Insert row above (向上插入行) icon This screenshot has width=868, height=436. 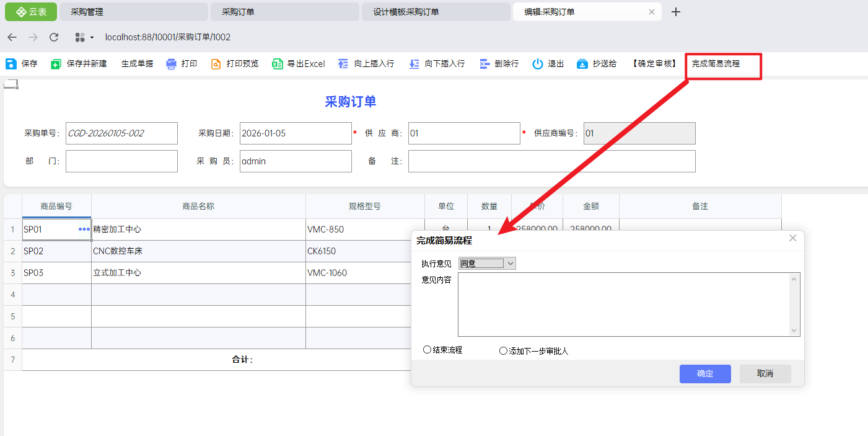pos(343,64)
